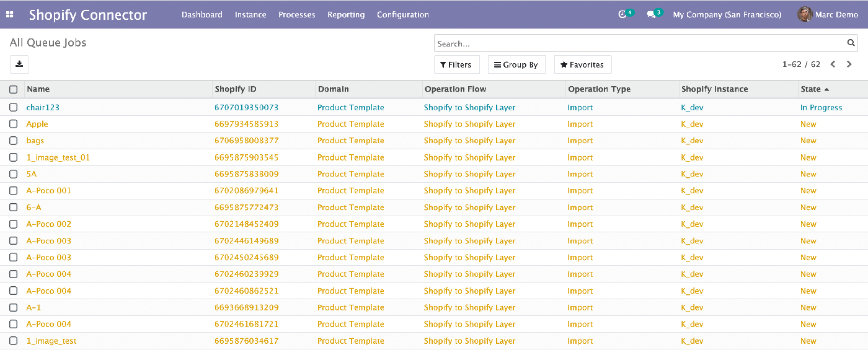Click Shopify ID 6702460862521
This screenshot has width=868, height=350.
(x=247, y=291)
